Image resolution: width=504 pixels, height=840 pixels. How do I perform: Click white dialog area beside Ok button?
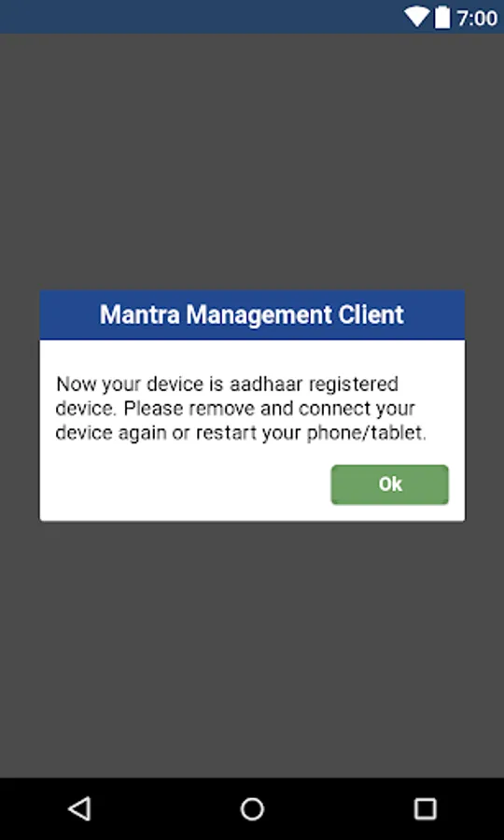pos(182,484)
